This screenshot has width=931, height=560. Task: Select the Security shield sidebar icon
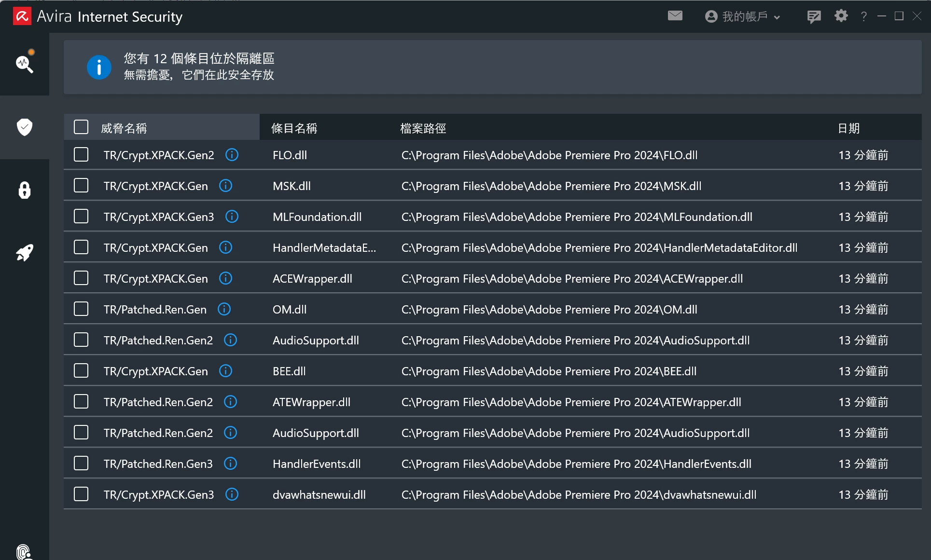(24, 127)
